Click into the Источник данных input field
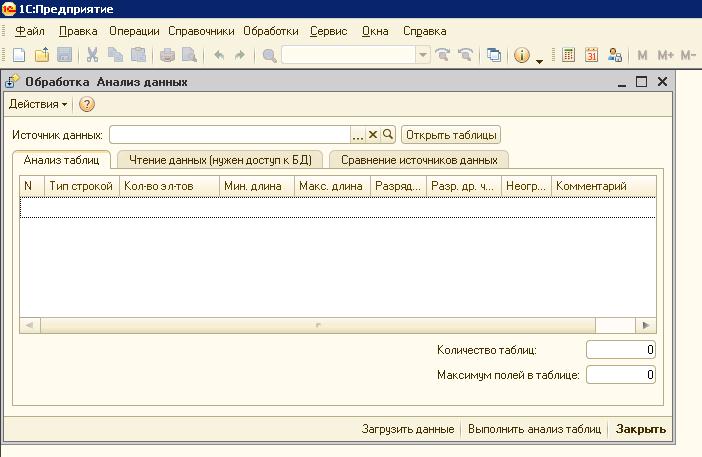 coord(229,135)
